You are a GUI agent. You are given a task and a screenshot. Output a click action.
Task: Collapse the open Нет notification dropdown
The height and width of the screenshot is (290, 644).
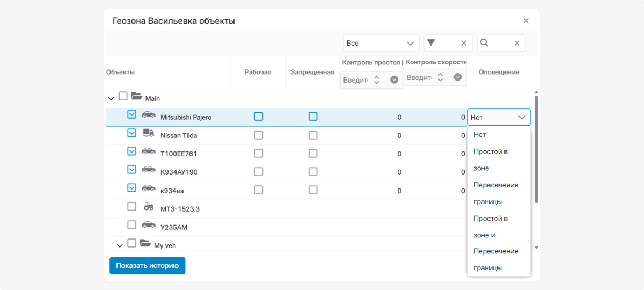(x=499, y=117)
